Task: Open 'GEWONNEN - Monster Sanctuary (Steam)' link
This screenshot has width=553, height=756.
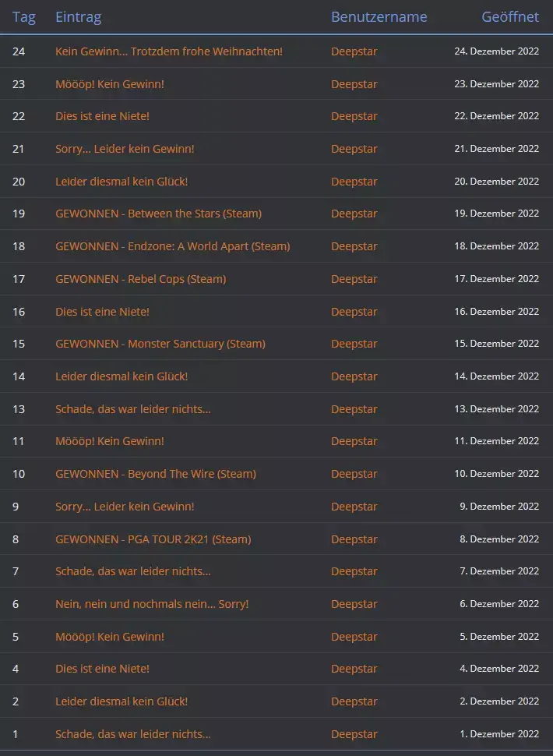Action: (160, 344)
